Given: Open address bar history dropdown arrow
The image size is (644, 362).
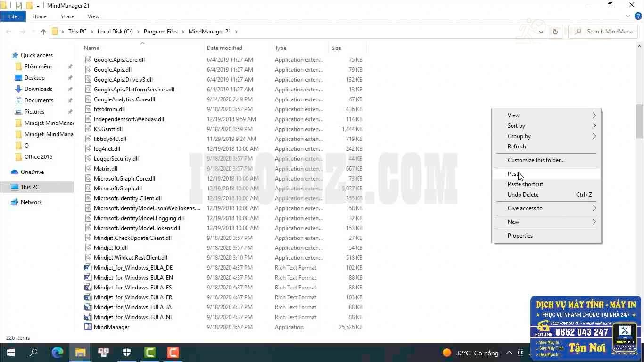Looking at the screenshot, I should tap(541, 32).
